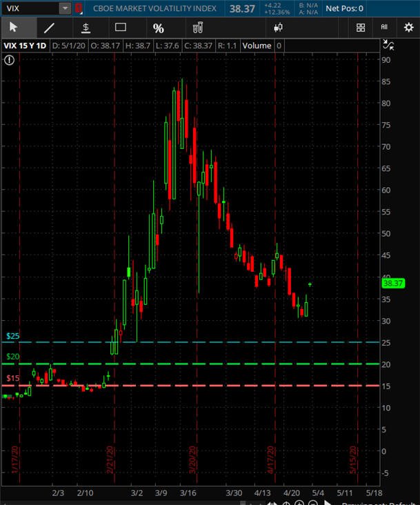Click the Volume study label
This screenshot has height=505, width=420.
[x=257, y=46]
